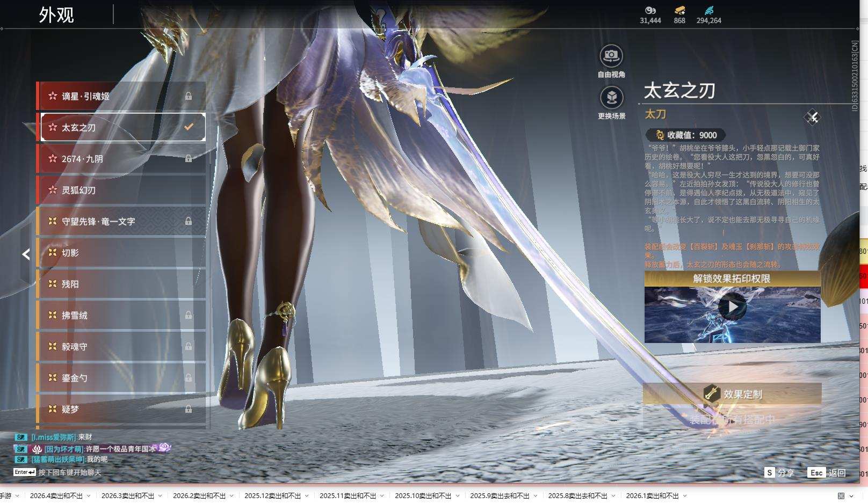Click the S 分享 share button
The width and height of the screenshot is (868, 504).
(x=779, y=472)
